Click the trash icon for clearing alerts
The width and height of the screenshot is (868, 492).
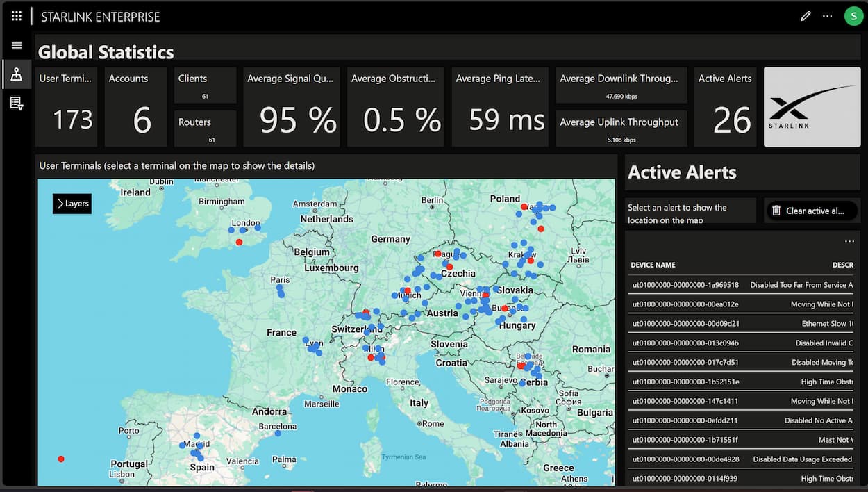776,211
